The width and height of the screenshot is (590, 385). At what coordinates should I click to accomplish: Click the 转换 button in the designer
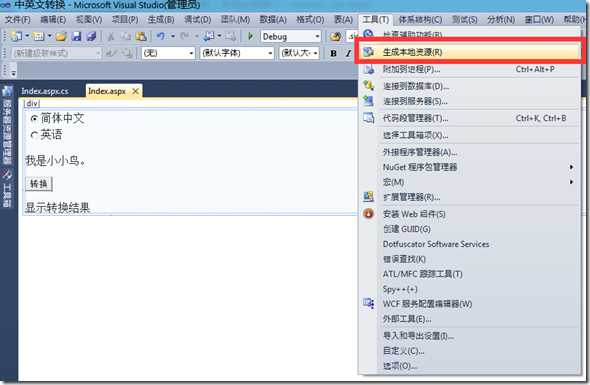[39, 184]
